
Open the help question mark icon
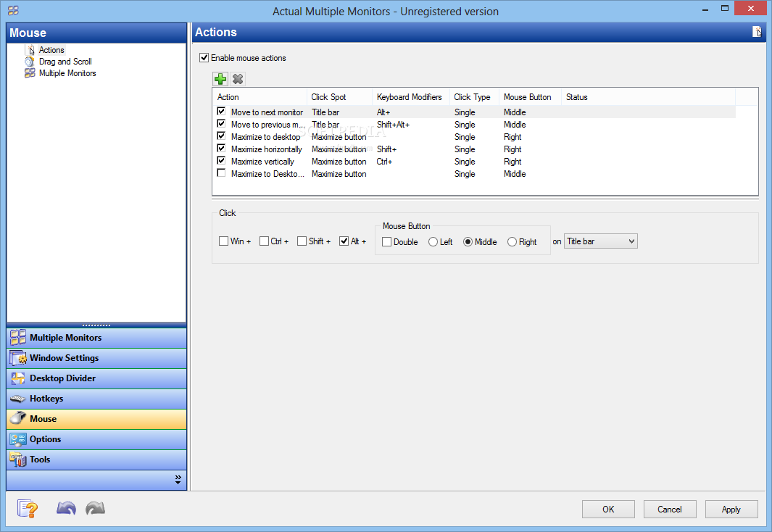point(27,508)
